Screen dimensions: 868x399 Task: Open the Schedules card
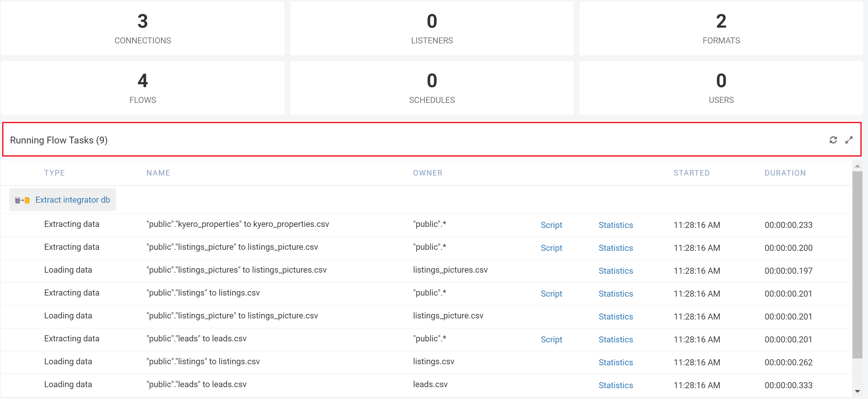point(432,88)
